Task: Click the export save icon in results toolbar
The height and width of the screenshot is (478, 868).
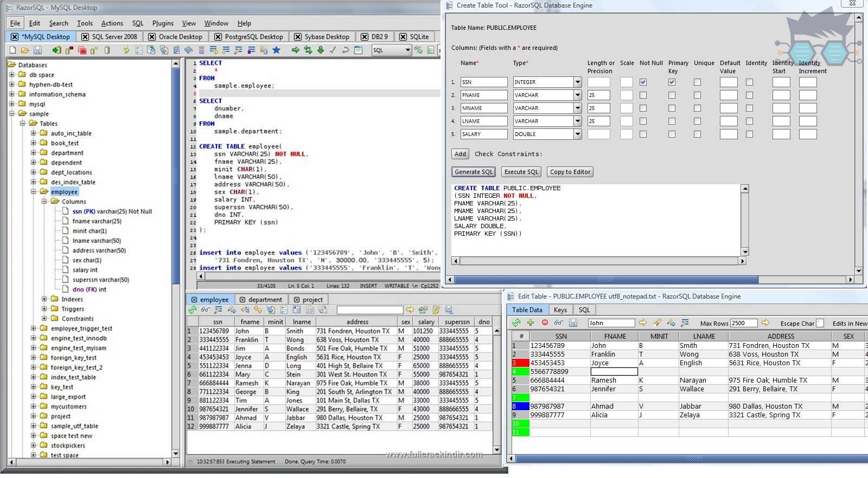Action: click(x=449, y=310)
